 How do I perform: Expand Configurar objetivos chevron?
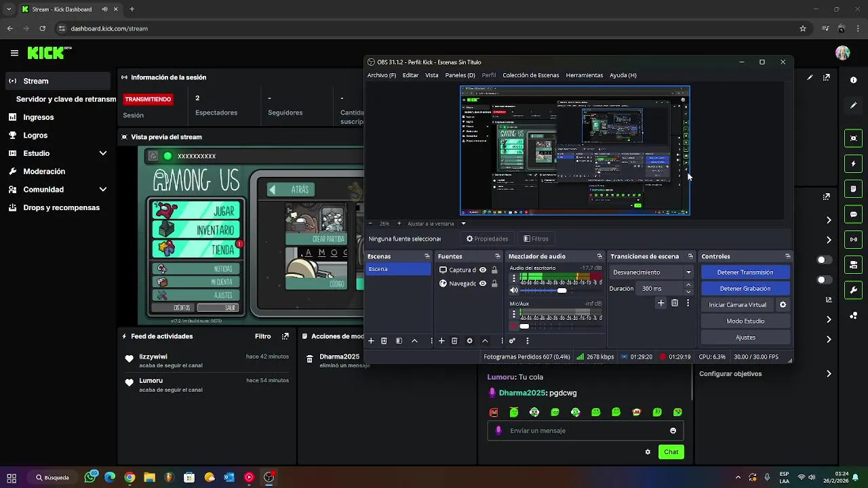tap(829, 373)
